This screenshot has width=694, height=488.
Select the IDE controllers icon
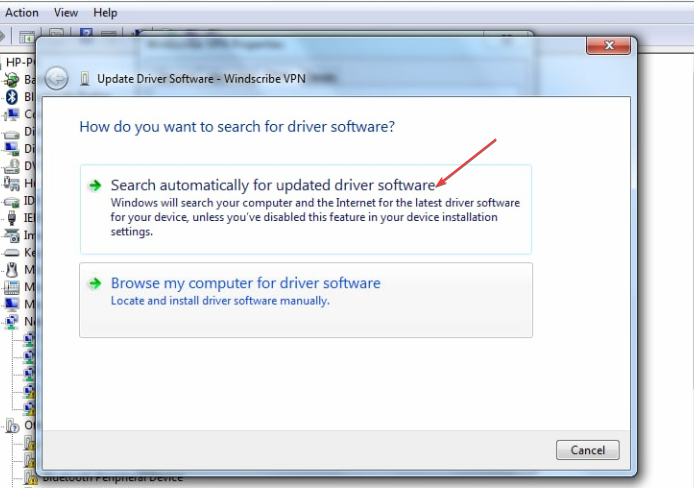tap(11, 201)
